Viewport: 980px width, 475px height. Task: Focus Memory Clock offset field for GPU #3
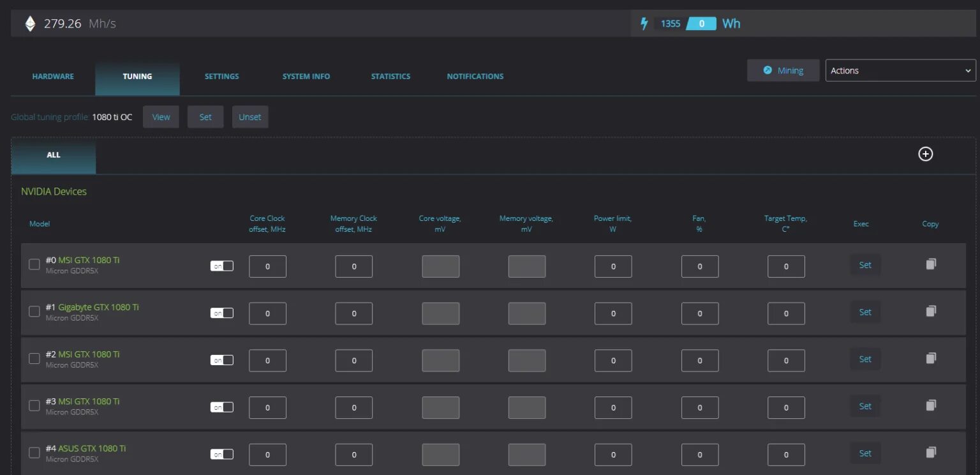[354, 408]
